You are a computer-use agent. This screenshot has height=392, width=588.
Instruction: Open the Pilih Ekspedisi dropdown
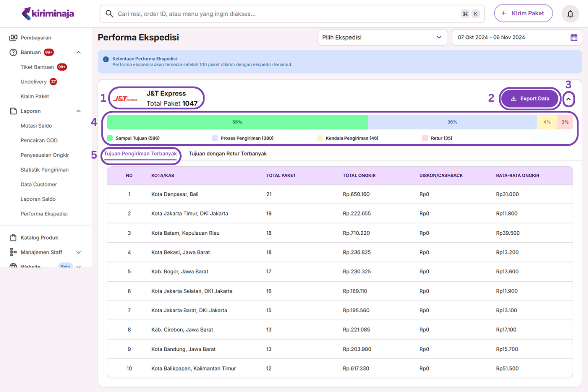point(382,38)
